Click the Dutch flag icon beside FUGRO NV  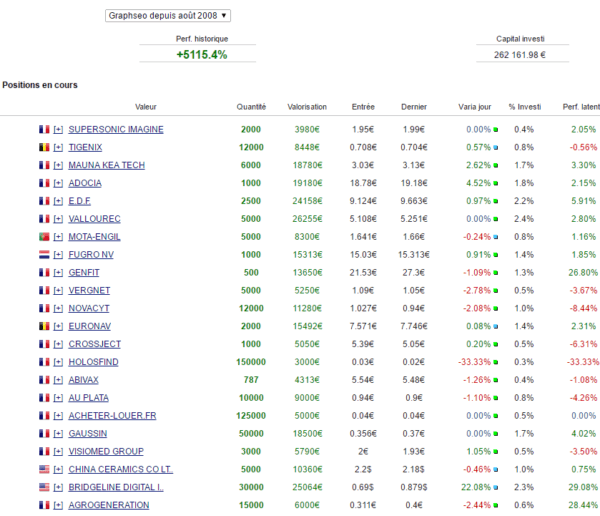[44, 255]
